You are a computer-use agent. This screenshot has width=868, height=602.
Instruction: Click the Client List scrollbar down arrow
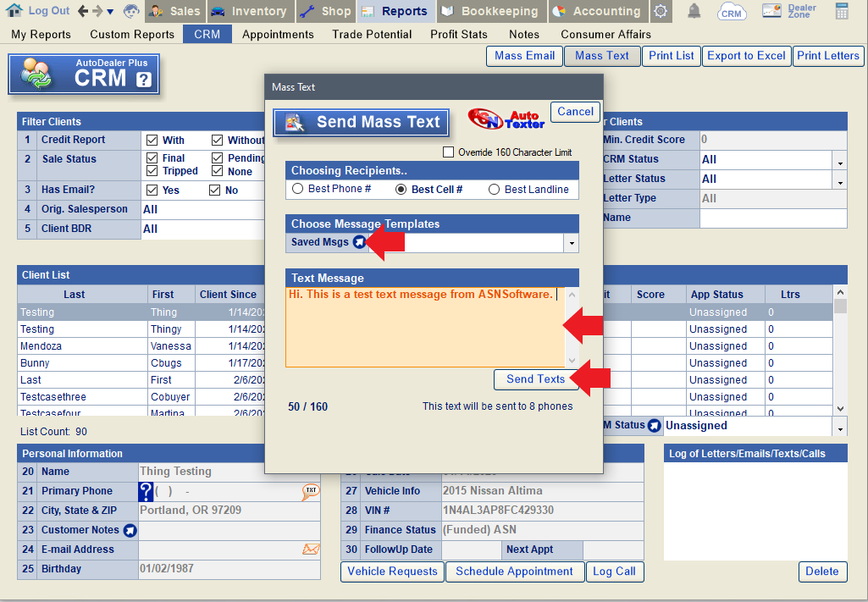[840, 409]
